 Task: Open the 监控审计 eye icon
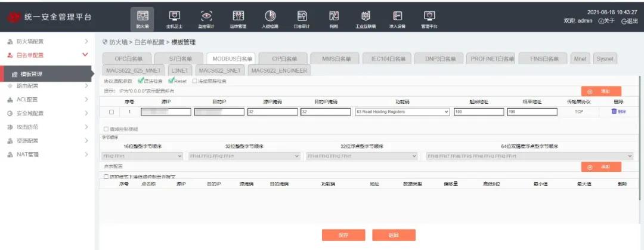point(206,16)
